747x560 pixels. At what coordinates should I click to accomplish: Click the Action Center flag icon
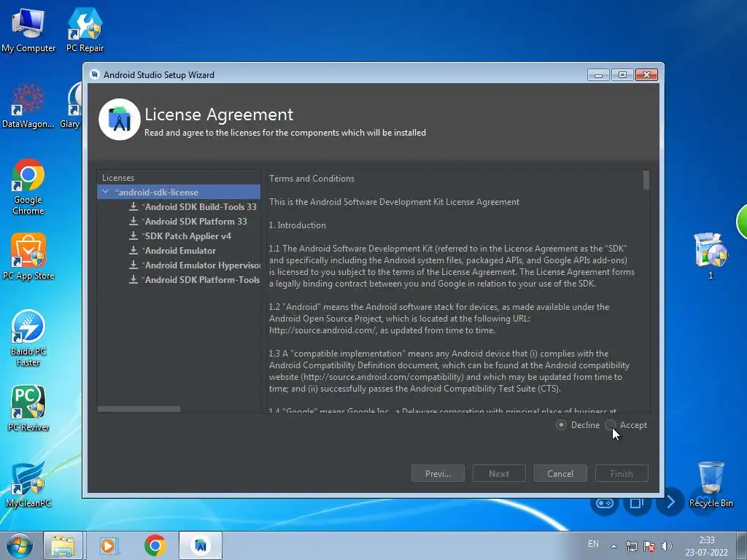[649, 546]
